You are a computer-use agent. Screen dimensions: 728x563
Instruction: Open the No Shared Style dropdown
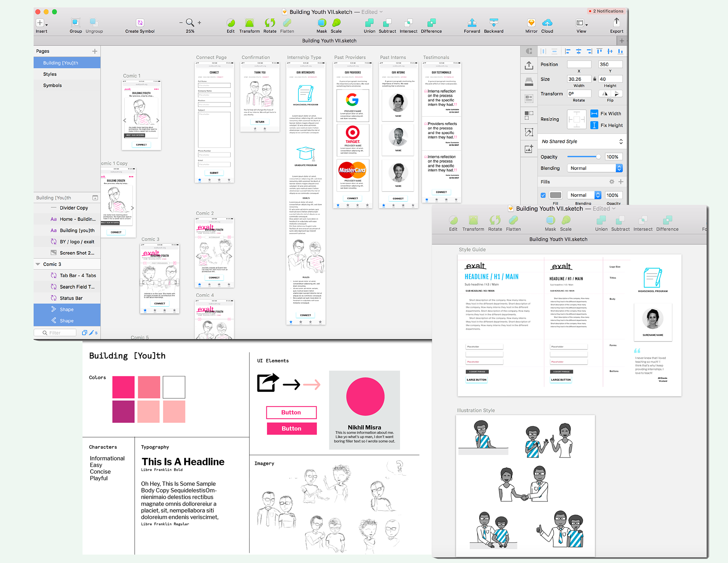coord(582,142)
